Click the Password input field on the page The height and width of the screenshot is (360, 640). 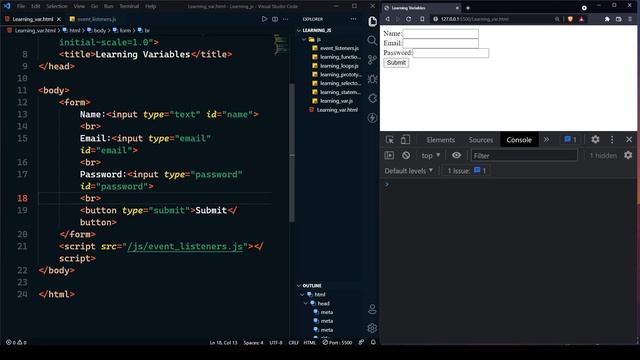pyautogui.click(x=451, y=53)
